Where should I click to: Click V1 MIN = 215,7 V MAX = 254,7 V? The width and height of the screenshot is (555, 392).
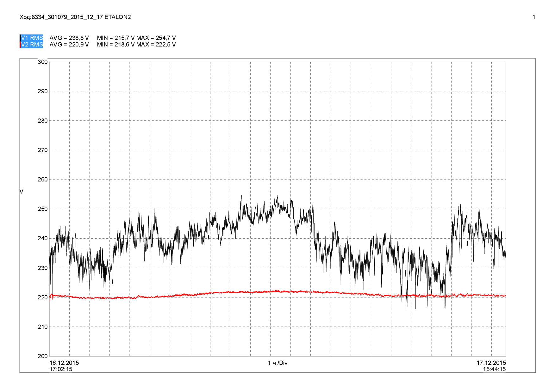(x=136, y=38)
